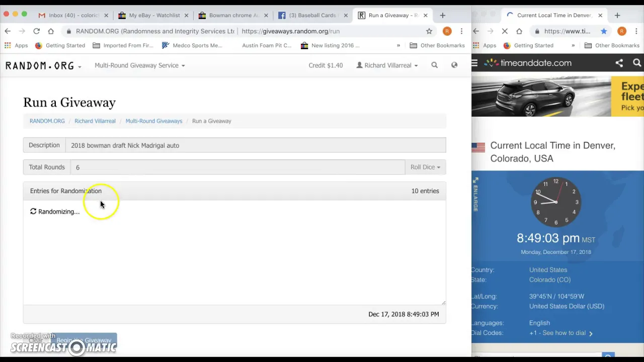This screenshot has height=362, width=644.
Task: Switch to Bowman chrome tab
Action: click(232, 15)
